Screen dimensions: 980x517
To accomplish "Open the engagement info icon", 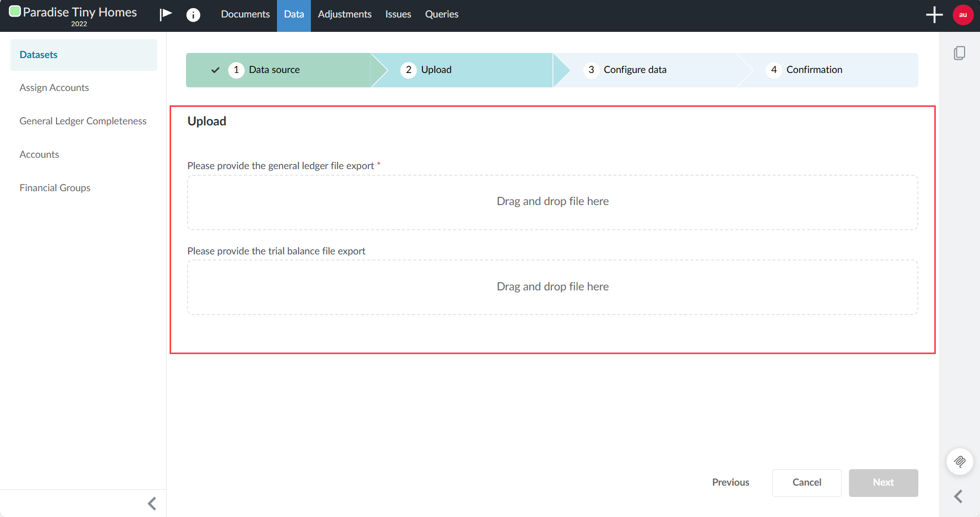I will pos(193,14).
